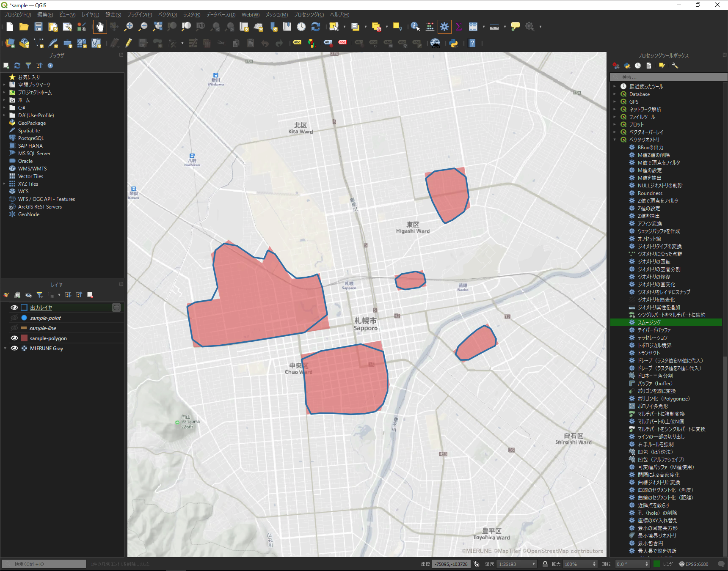Hide the sample-polygon layer
728x571 pixels.
coord(14,338)
